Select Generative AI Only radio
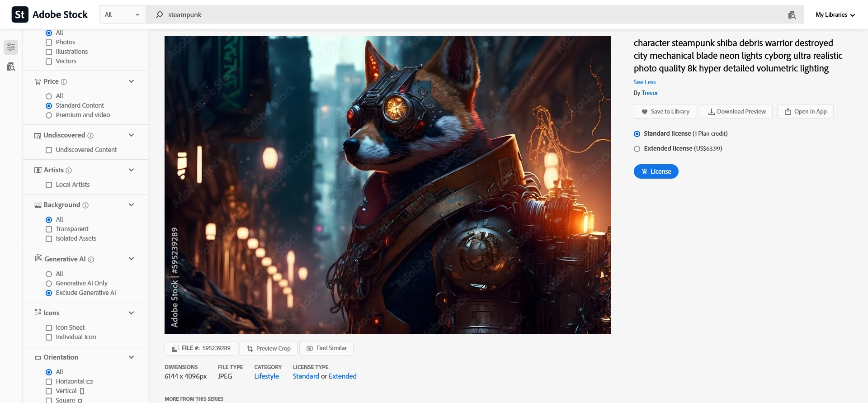The width and height of the screenshot is (868, 403). [x=49, y=284]
